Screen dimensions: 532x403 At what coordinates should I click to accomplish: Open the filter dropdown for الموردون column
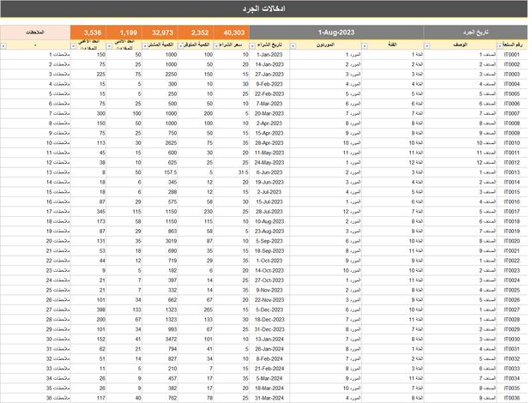point(293,46)
